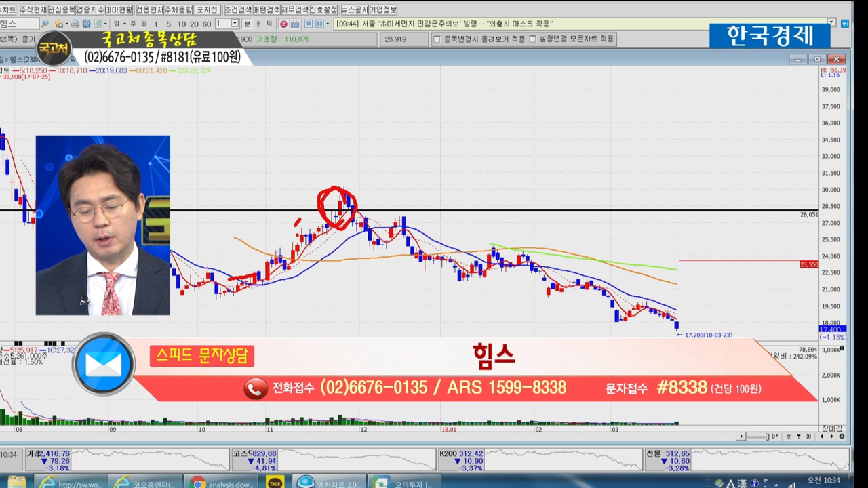Image resolution: width=868 pixels, height=488 pixels.
Task: Adjust the chart zoom slider at bottom right
Action: click(768, 436)
